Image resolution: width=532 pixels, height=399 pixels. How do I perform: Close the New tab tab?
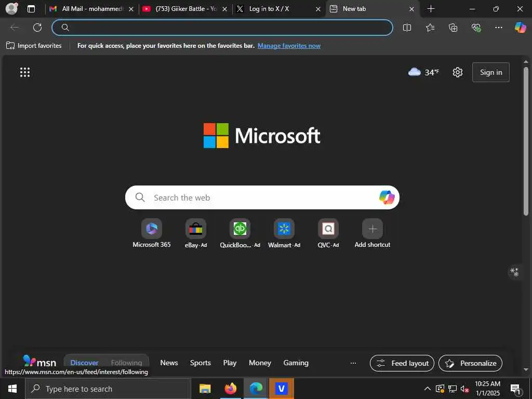tap(411, 9)
